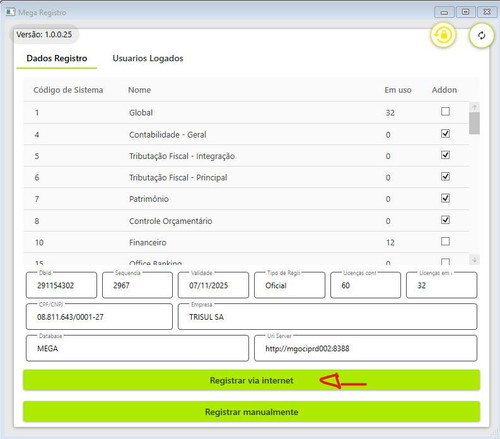Click the yellow lock refresh icon
This screenshot has height=439, width=500.
coord(443,35)
